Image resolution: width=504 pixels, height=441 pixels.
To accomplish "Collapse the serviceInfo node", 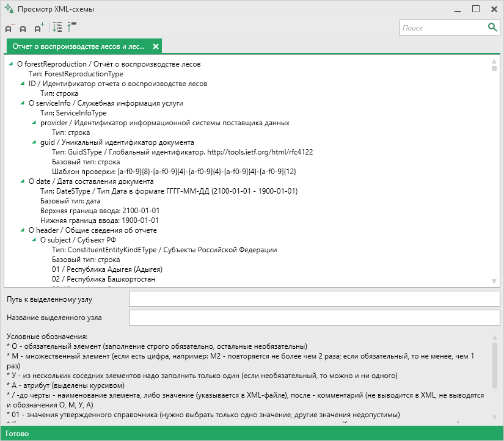I will 22,103.
